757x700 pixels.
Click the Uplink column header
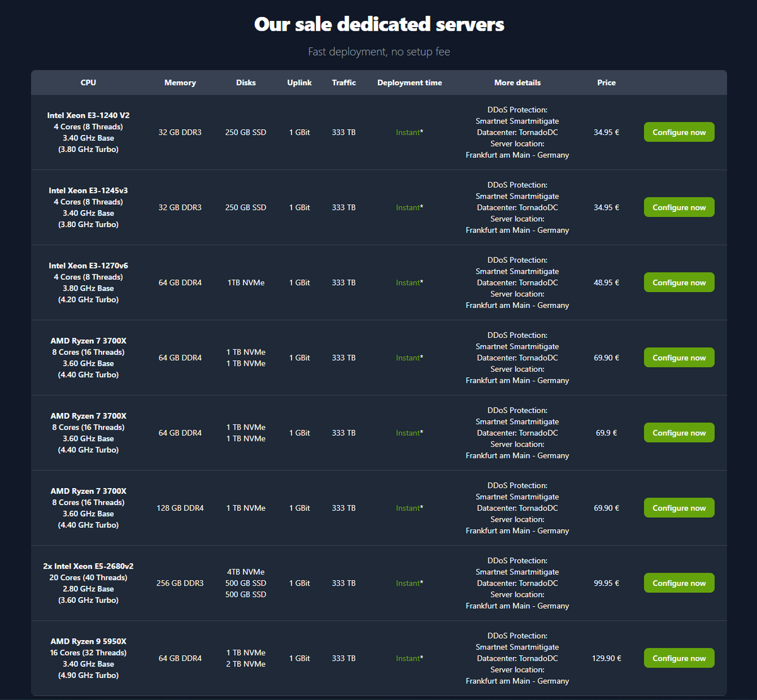click(x=300, y=83)
